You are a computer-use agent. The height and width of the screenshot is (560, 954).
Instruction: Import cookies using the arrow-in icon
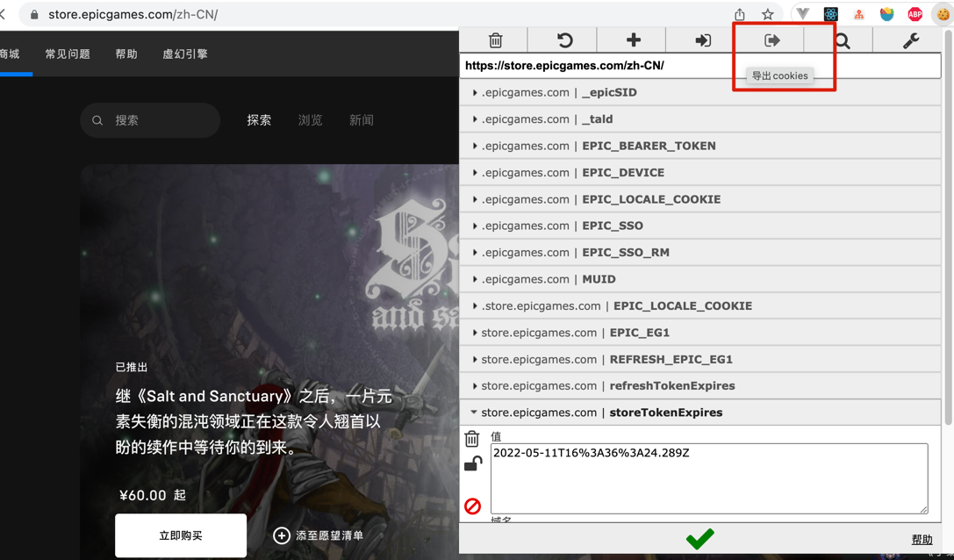[x=703, y=40]
